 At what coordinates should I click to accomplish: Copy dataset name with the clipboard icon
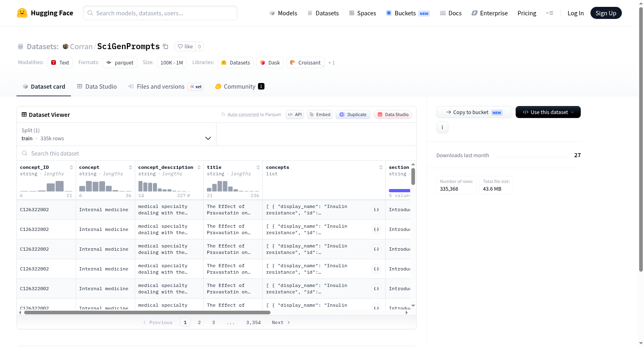(x=165, y=46)
